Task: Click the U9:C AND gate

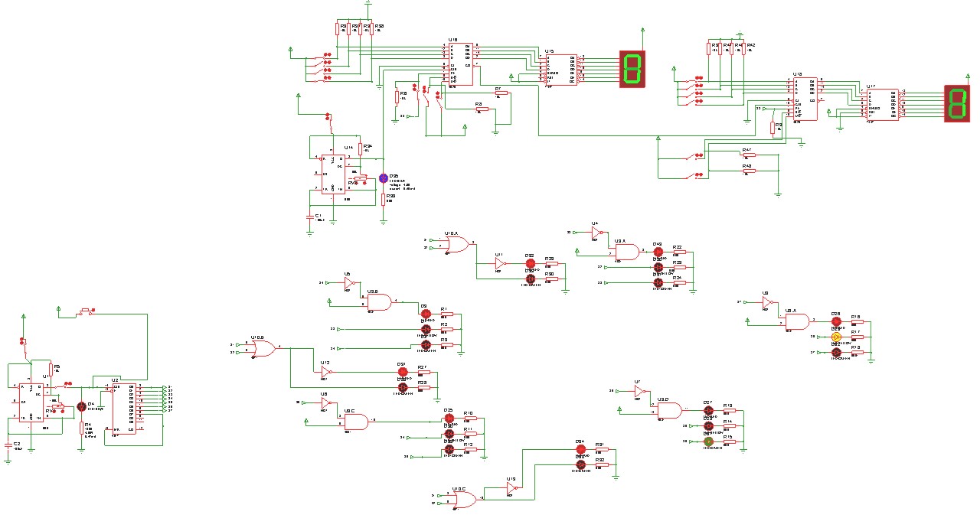Action: click(x=357, y=421)
